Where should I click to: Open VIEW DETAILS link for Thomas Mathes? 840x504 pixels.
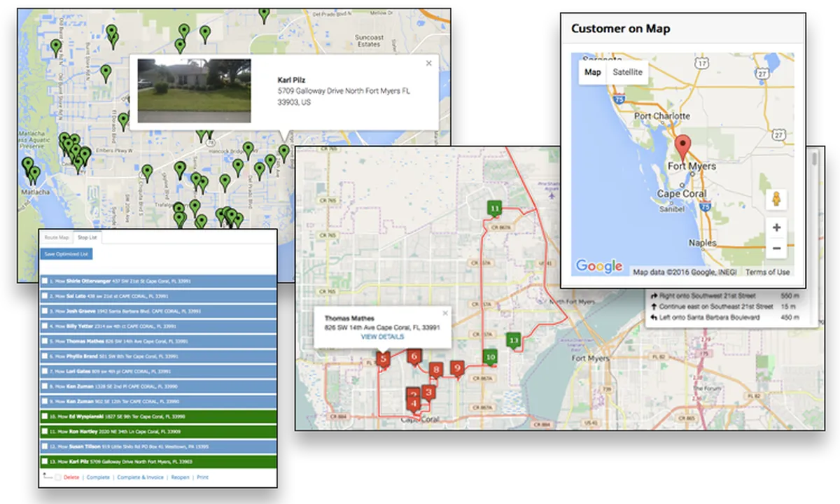(x=382, y=337)
